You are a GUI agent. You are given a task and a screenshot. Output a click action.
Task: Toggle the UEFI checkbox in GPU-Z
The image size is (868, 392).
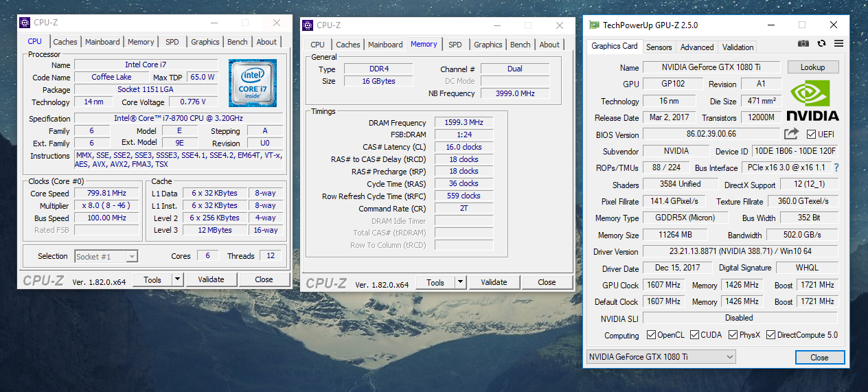(811, 134)
